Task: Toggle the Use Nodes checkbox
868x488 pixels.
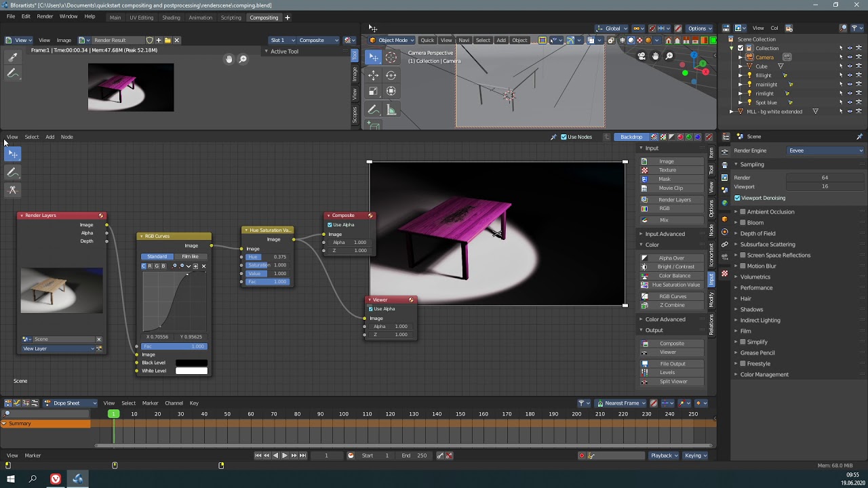Action: (564, 137)
